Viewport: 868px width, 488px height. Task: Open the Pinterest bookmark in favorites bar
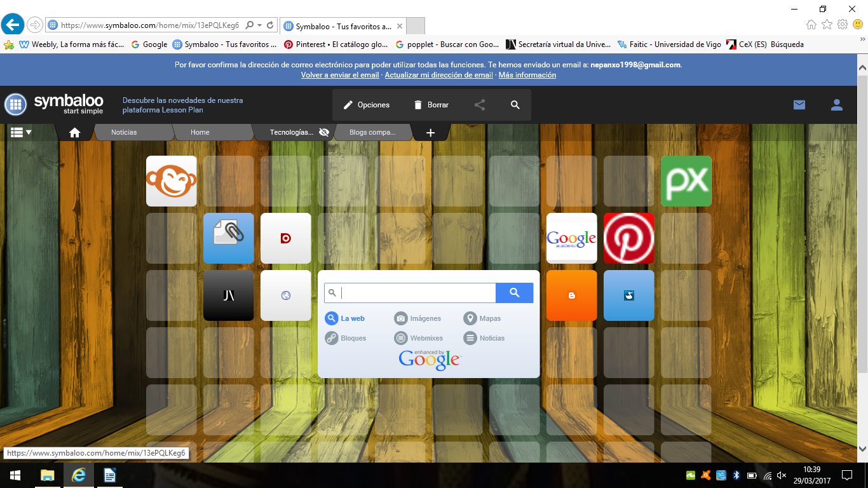[336, 44]
